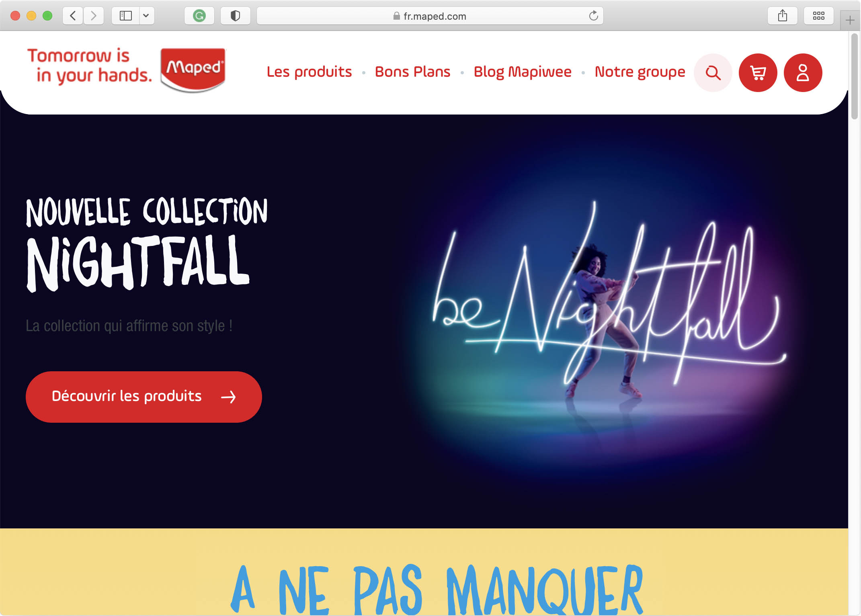Open the user account icon
This screenshot has width=861, height=616.
tap(803, 73)
